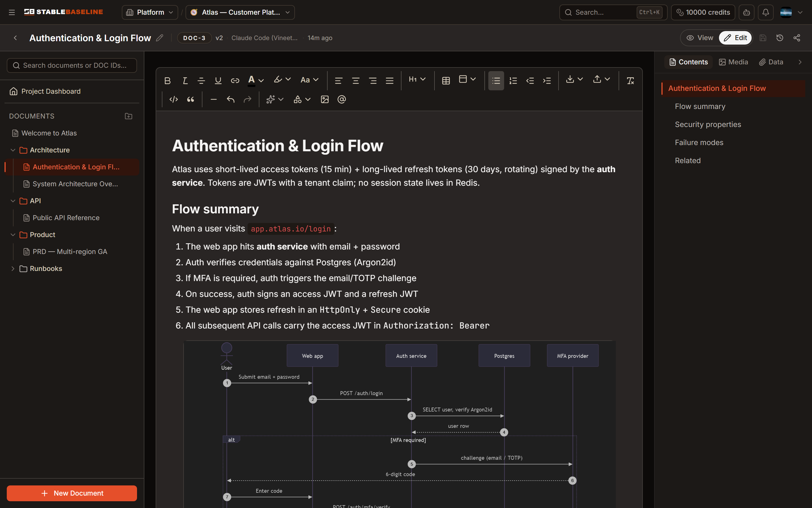Open heading level H1 dropdown
The width and height of the screenshot is (812, 508).
[417, 79]
